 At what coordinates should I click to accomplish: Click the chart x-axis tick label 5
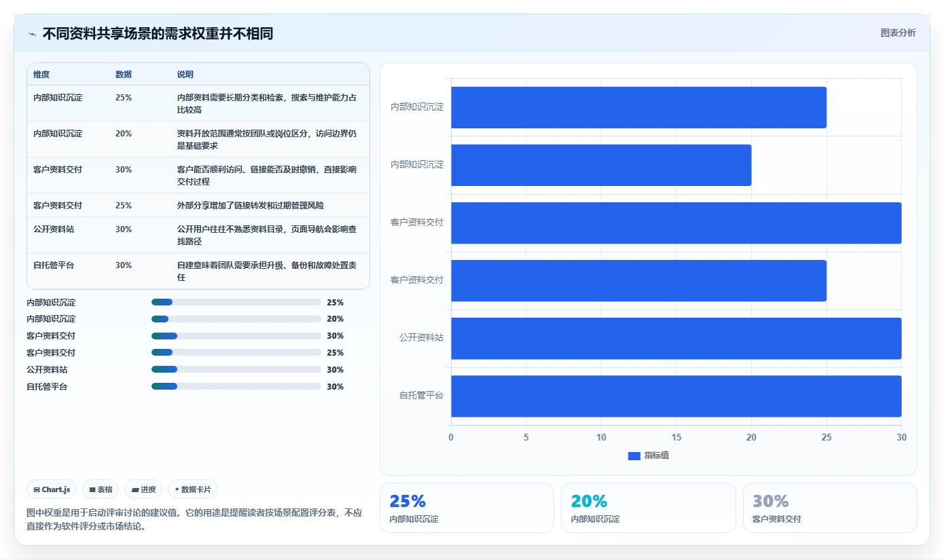point(526,438)
